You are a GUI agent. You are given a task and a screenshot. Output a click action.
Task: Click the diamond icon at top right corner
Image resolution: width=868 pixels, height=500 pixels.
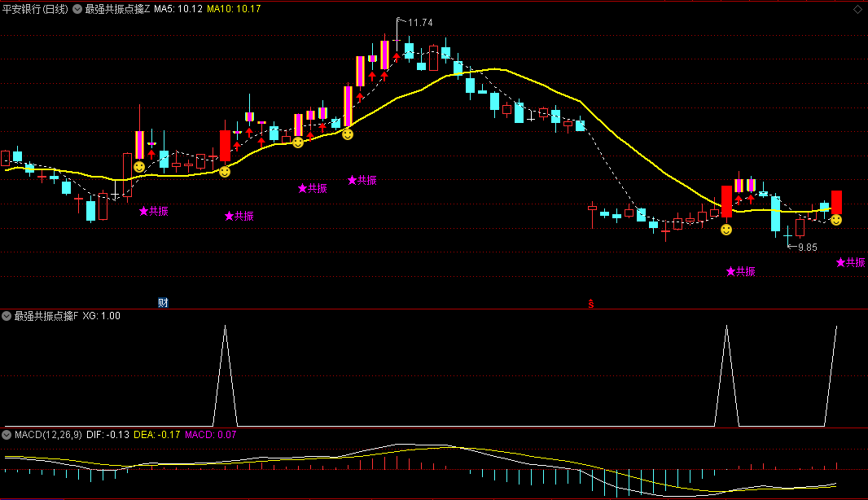coord(857,10)
